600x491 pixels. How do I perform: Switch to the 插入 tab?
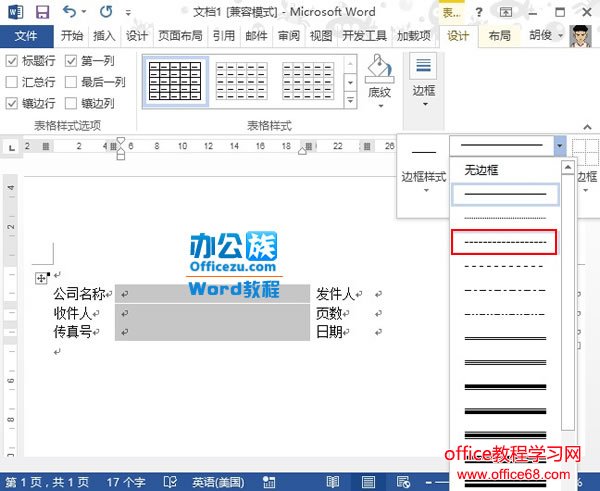tap(104, 36)
